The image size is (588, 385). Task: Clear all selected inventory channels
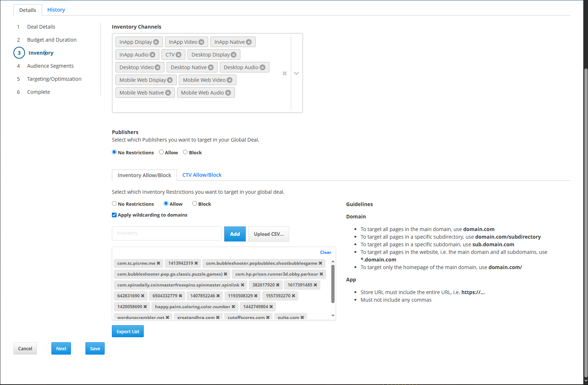click(x=285, y=74)
